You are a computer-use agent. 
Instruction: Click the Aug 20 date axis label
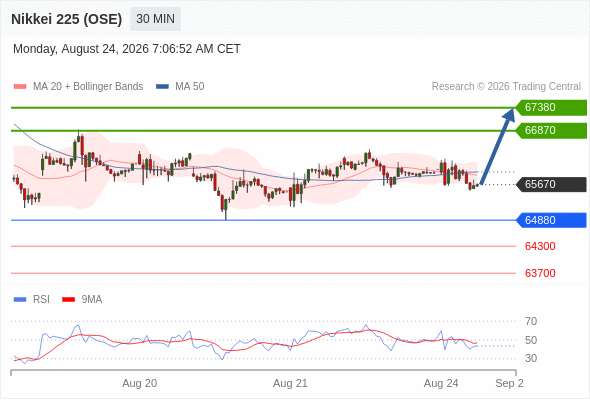click(140, 383)
